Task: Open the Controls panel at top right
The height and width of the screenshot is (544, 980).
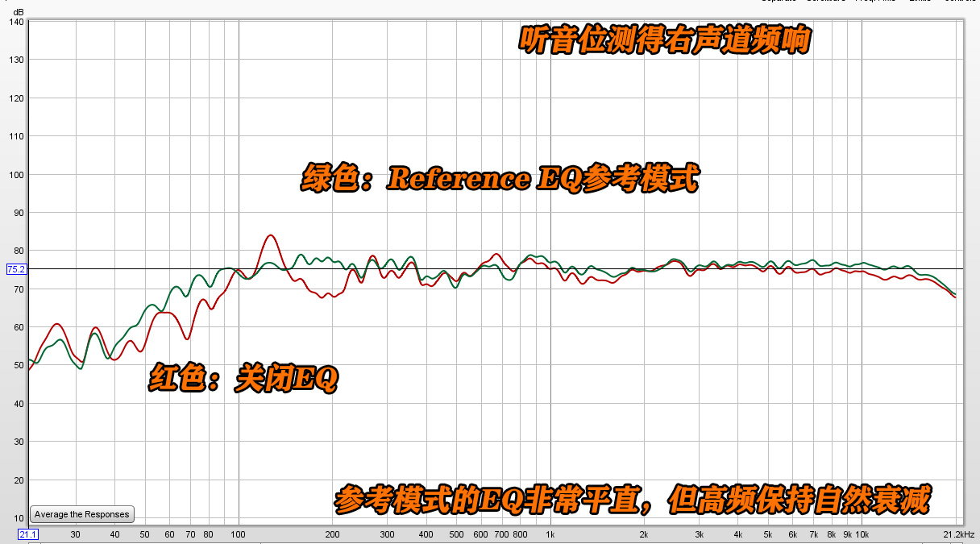Action: 962,2
